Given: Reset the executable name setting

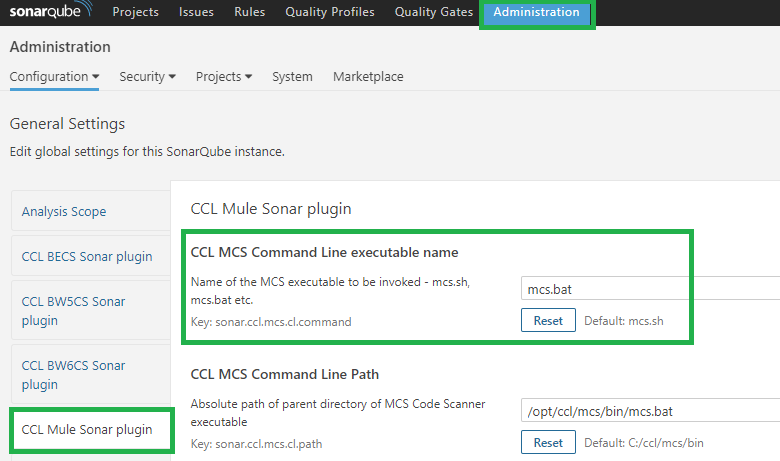Looking at the screenshot, I should click(x=548, y=320).
